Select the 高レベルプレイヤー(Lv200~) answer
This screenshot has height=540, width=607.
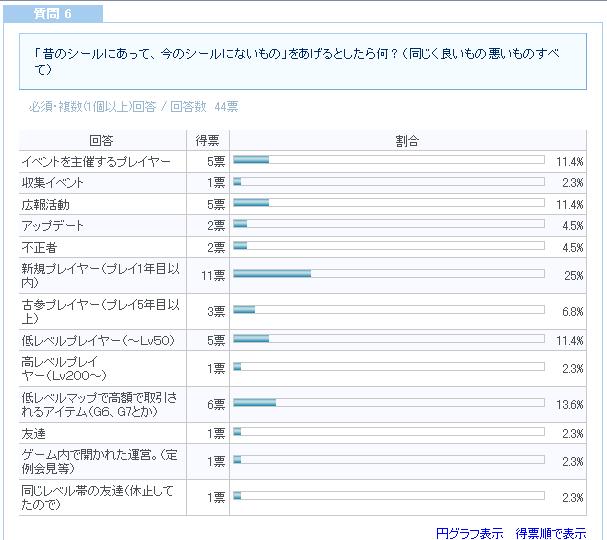[64, 369]
